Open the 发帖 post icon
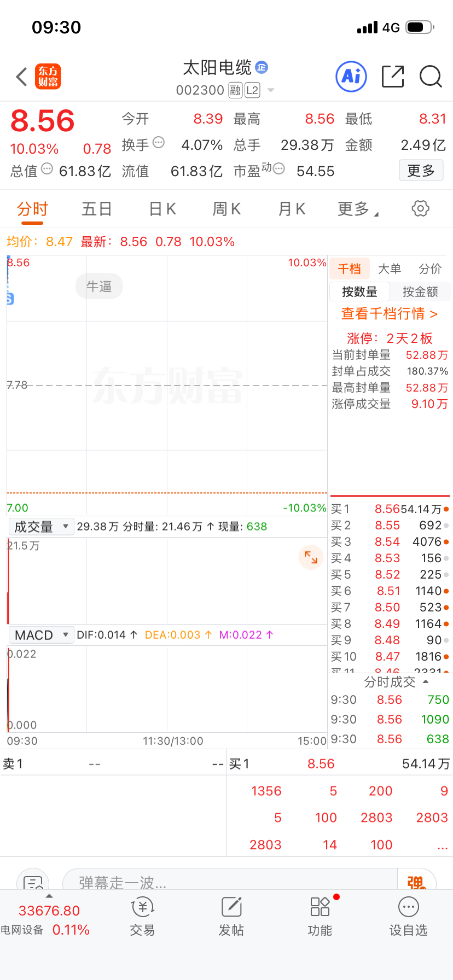Image resolution: width=453 pixels, height=980 pixels. pyautogui.click(x=231, y=917)
